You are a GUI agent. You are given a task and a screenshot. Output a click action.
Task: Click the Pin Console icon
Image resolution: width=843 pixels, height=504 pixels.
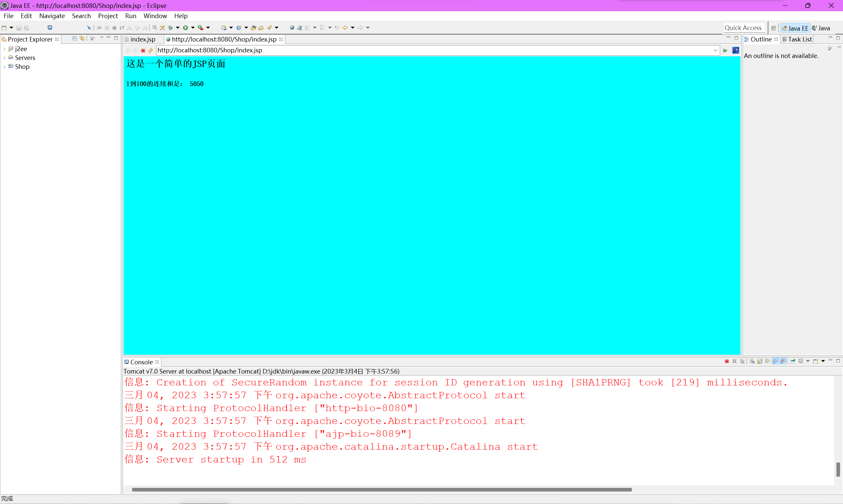[793, 361]
